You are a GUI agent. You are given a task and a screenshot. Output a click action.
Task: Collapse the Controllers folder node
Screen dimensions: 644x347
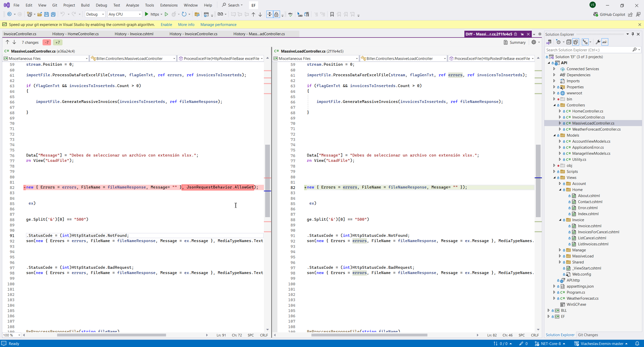click(554, 105)
